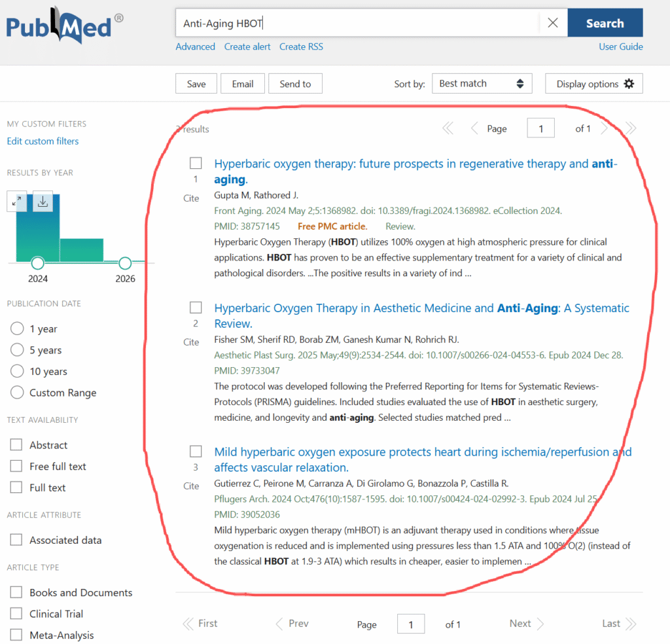Click the 2026 year slider handle
The image size is (670, 644).
[x=125, y=263]
